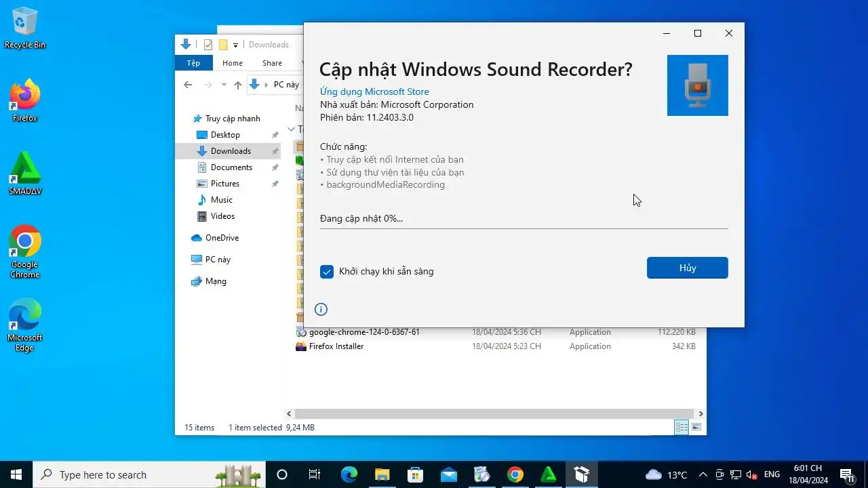Click the Explorer horizontal scrollbar
The height and width of the screenshot is (488, 868).
(495, 413)
